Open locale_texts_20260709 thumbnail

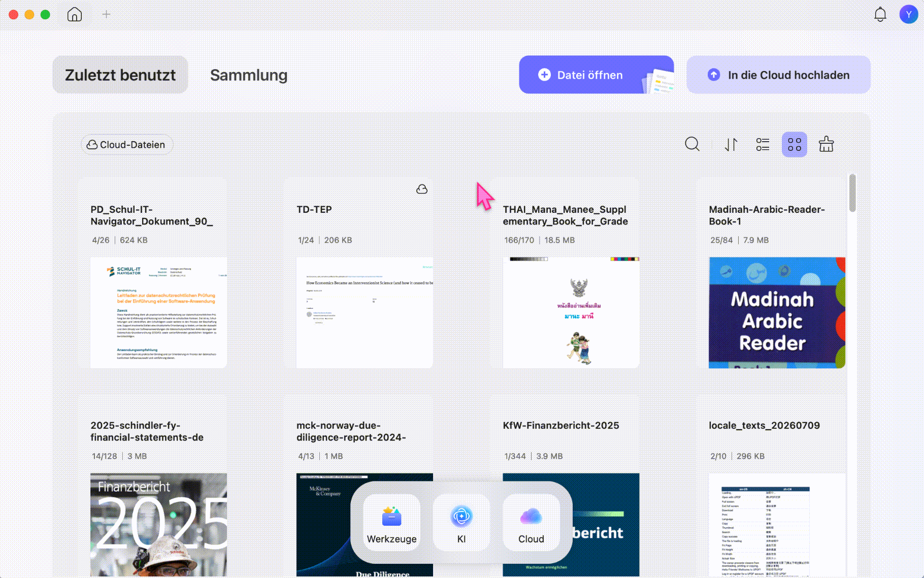(777, 525)
